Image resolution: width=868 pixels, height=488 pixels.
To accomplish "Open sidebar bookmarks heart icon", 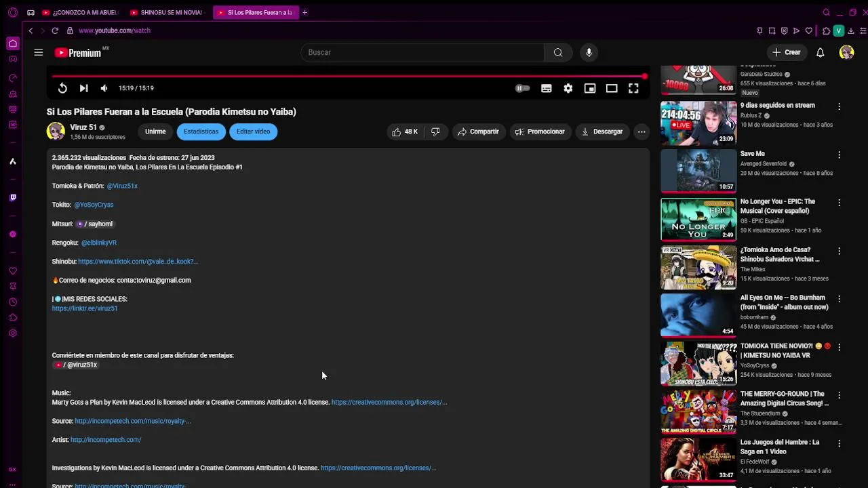I will (13, 271).
